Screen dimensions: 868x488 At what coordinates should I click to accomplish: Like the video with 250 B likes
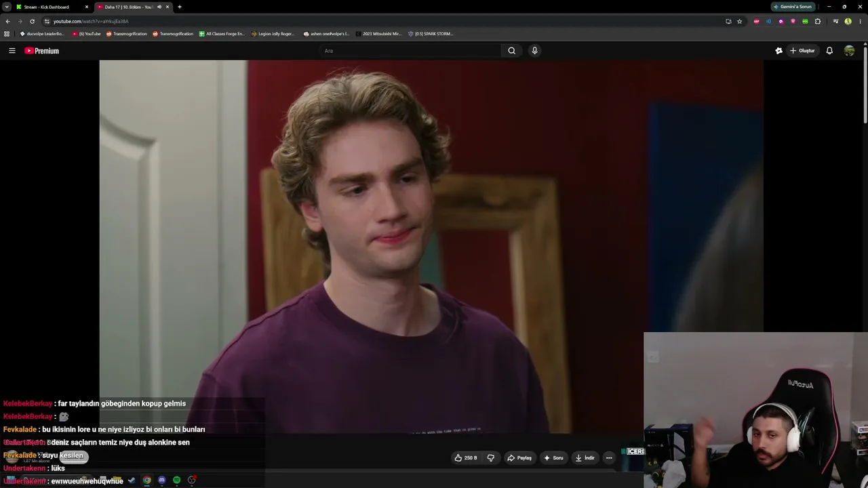tap(466, 458)
